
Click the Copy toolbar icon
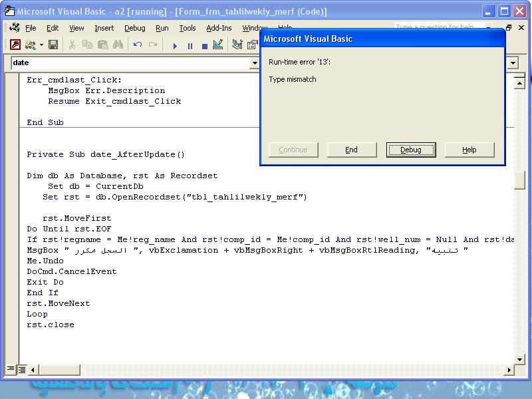[x=87, y=45]
